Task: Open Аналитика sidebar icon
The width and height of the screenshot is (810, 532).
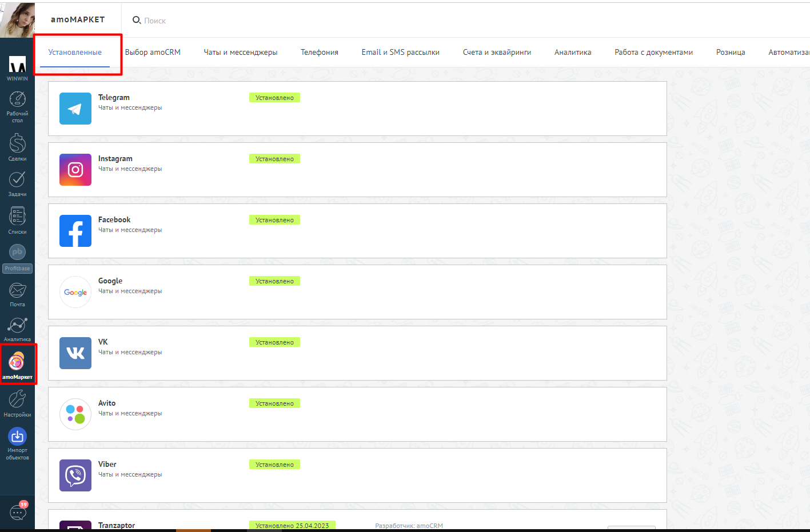Action: 17,325
